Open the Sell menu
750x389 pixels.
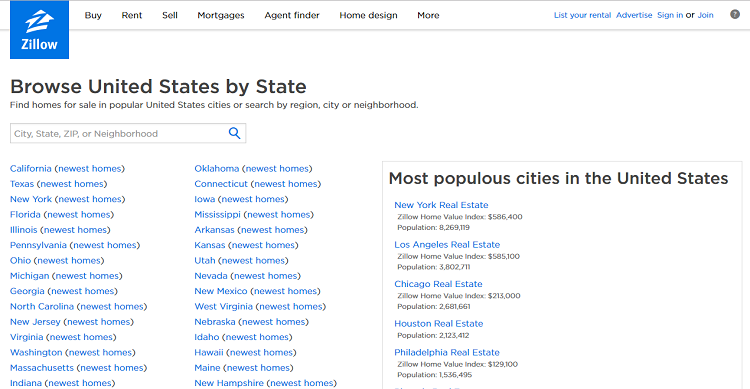click(x=170, y=15)
